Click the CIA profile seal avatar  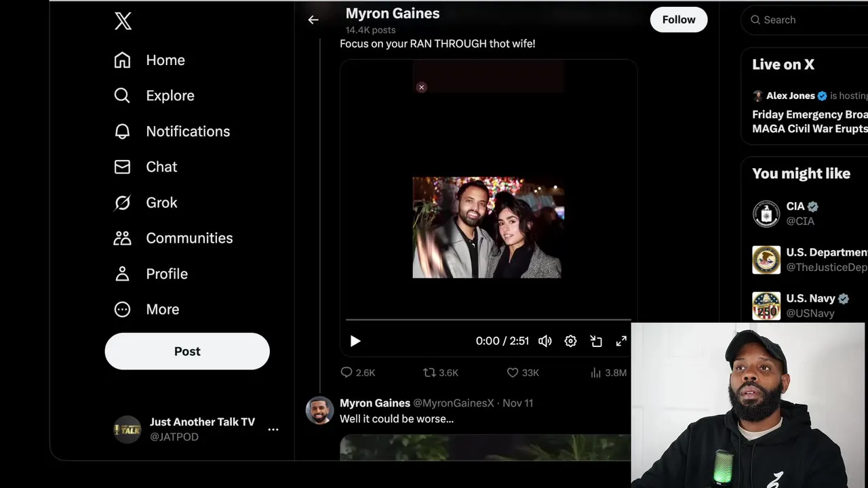click(x=766, y=214)
